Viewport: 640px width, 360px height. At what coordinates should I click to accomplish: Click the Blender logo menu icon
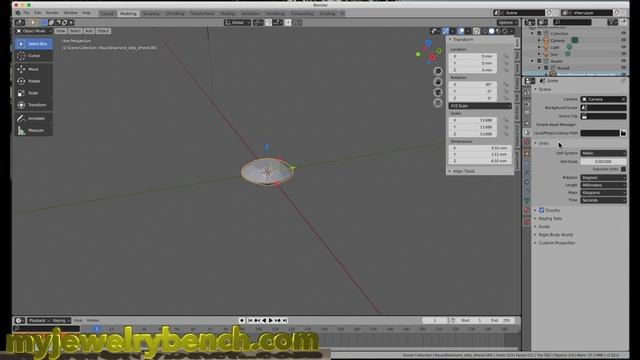coord(18,13)
